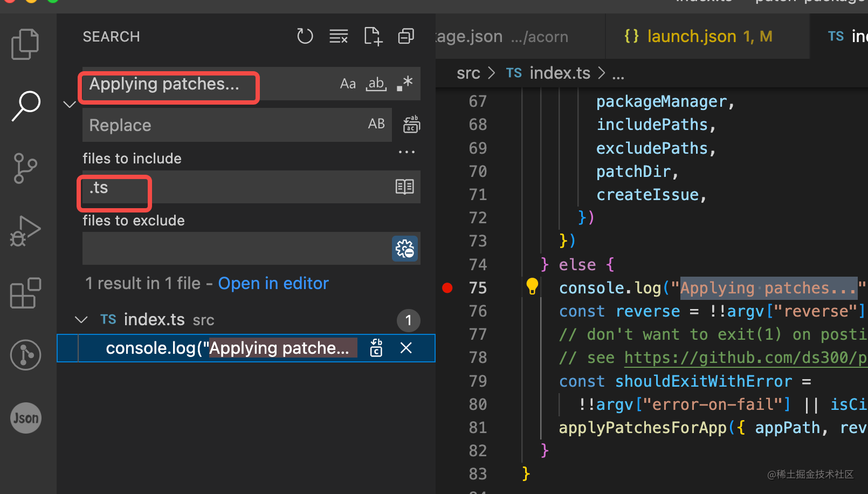Screen dimensions: 868x494
Task: Collapse the index.ts result group
Action: (81, 320)
